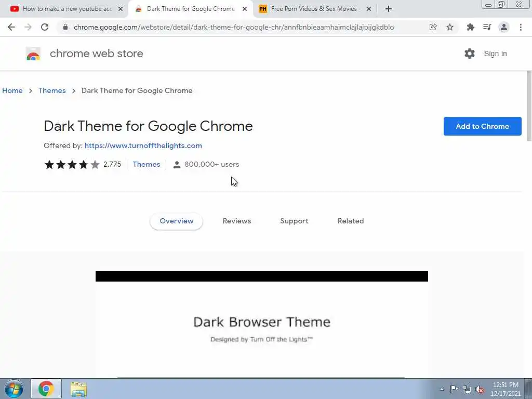Click the Action Center flag icon
This screenshot has height=399, width=532.
click(454, 389)
